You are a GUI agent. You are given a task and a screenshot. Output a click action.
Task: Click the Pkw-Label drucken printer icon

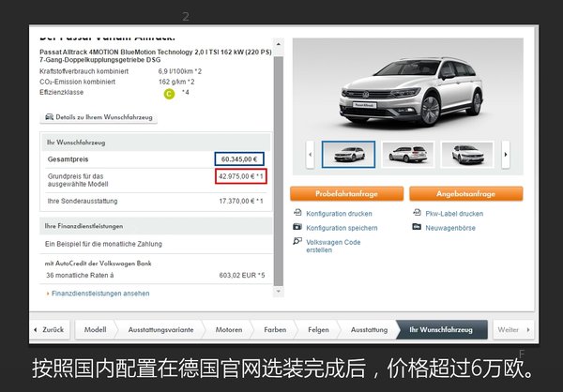(x=417, y=213)
